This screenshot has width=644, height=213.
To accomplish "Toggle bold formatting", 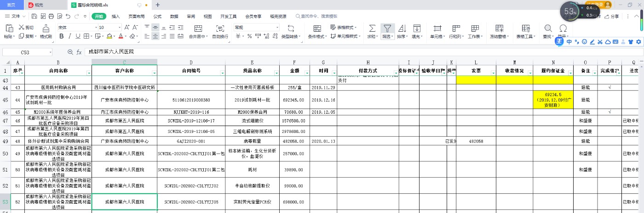I will [x=61, y=36].
